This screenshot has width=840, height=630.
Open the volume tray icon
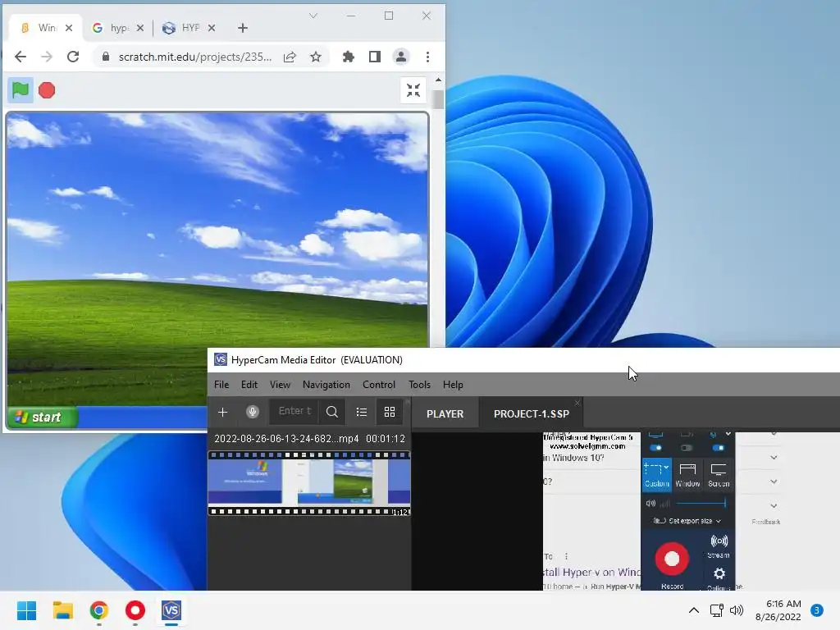[x=737, y=610]
